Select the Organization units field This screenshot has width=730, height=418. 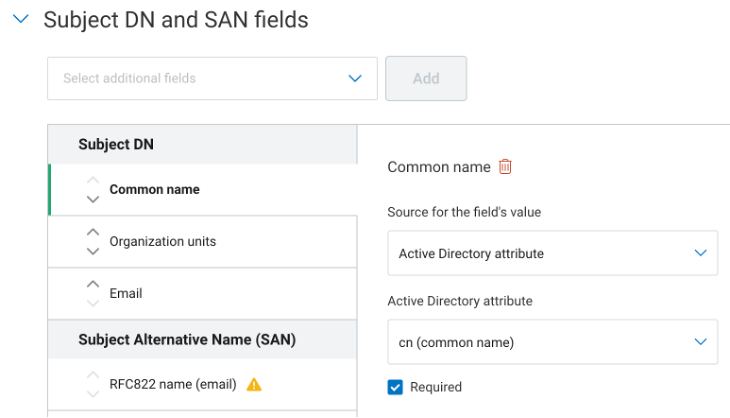(x=162, y=242)
